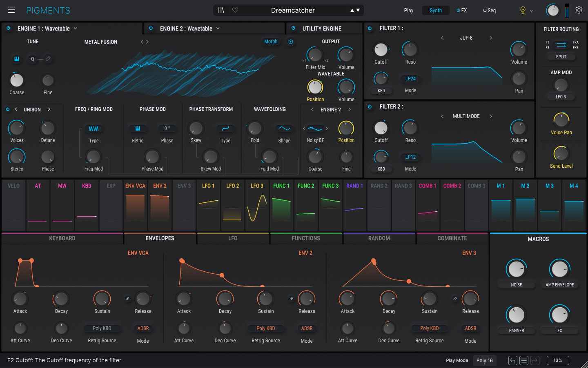The height and width of the screenshot is (368, 588).
Task: Click the right chevron next to JUP-8
Action: pos(490,38)
